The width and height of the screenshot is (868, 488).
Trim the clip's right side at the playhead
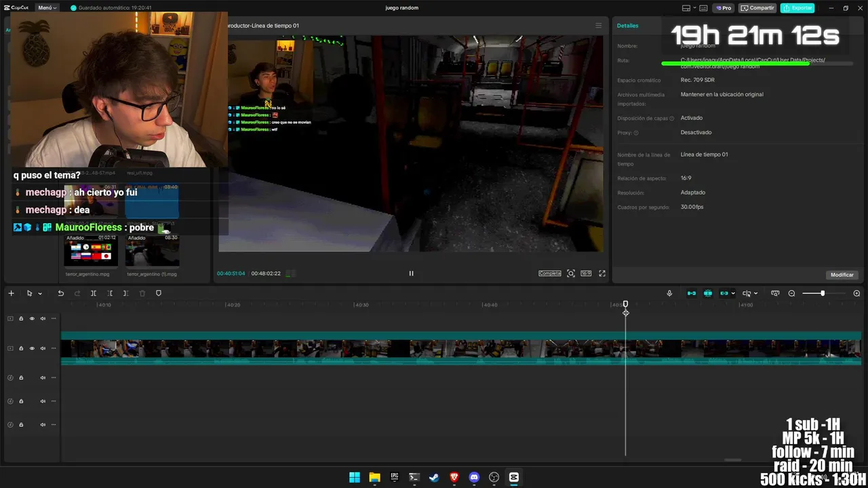pos(125,293)
